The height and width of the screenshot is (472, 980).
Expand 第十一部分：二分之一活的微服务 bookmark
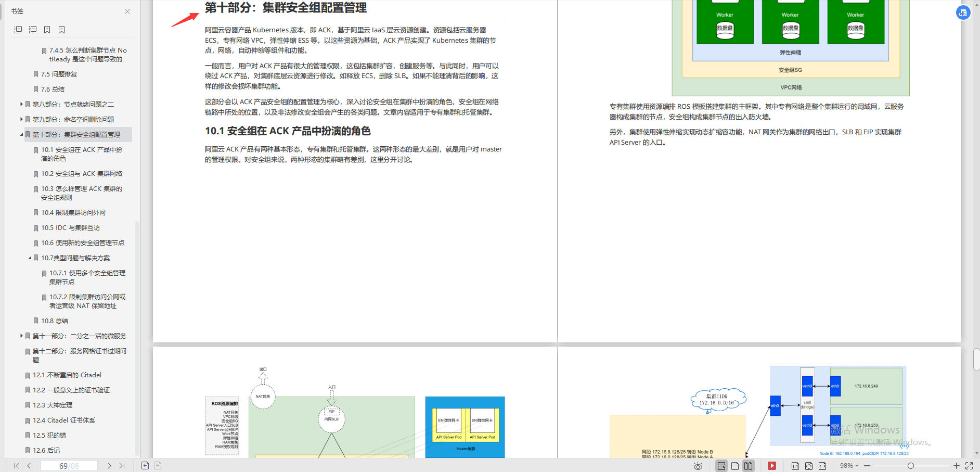[21, 336]
